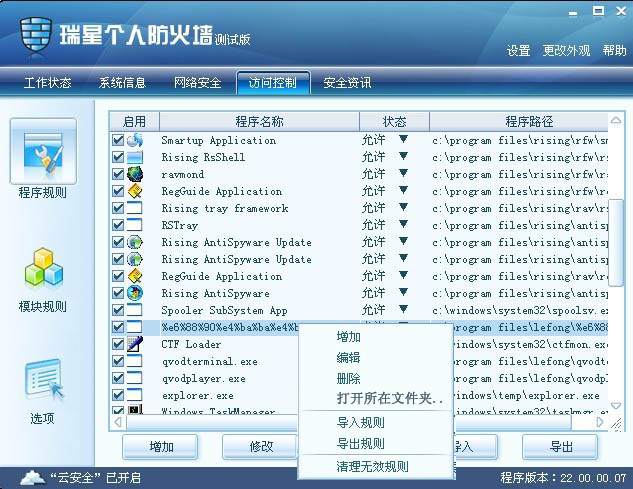The image size is (633, 489).
Task: Click the scroll-down arrow of list
Action: click(616, 405)
